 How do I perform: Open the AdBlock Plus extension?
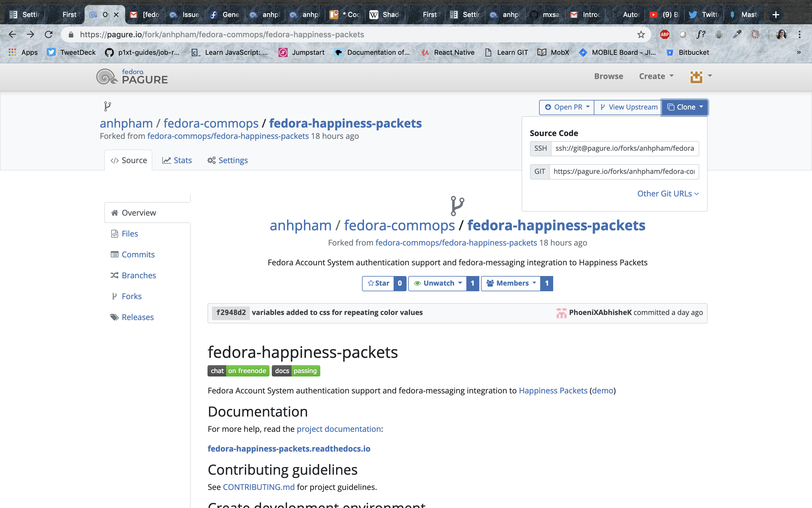tap(664, 34)
